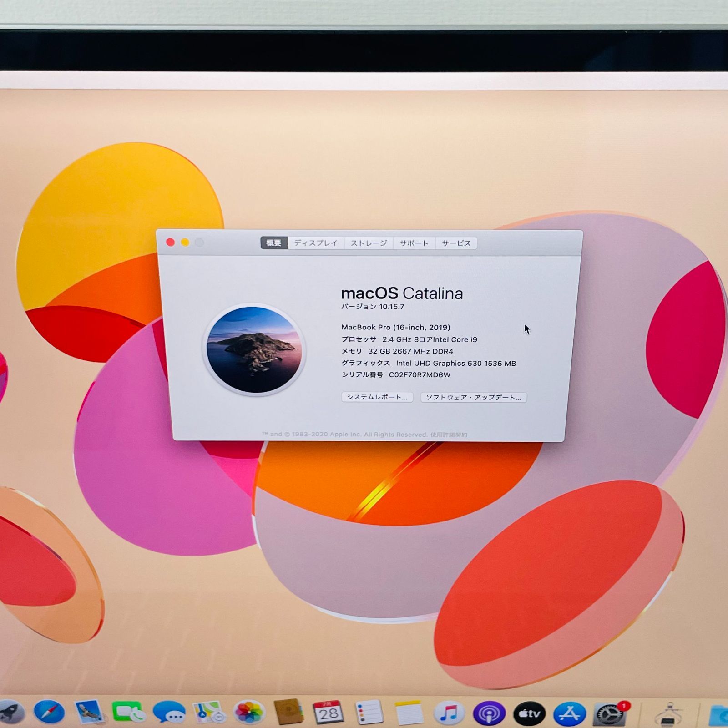Click the Intel UHD Graphics 630 1536 MB text

(456, 363)
